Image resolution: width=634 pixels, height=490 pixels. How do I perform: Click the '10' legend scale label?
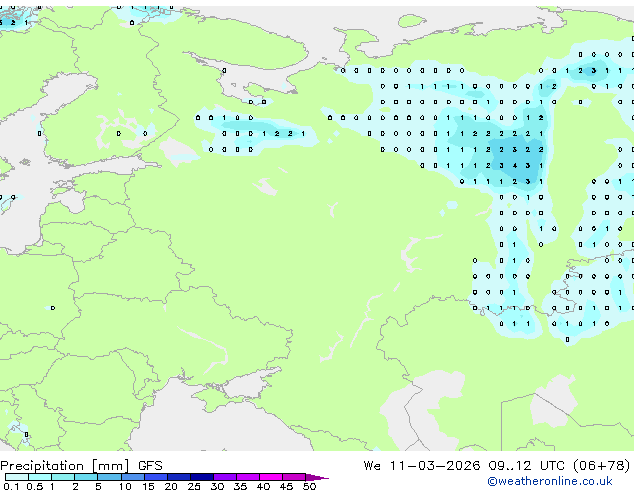pyautogui.click(x=125, y=486)
